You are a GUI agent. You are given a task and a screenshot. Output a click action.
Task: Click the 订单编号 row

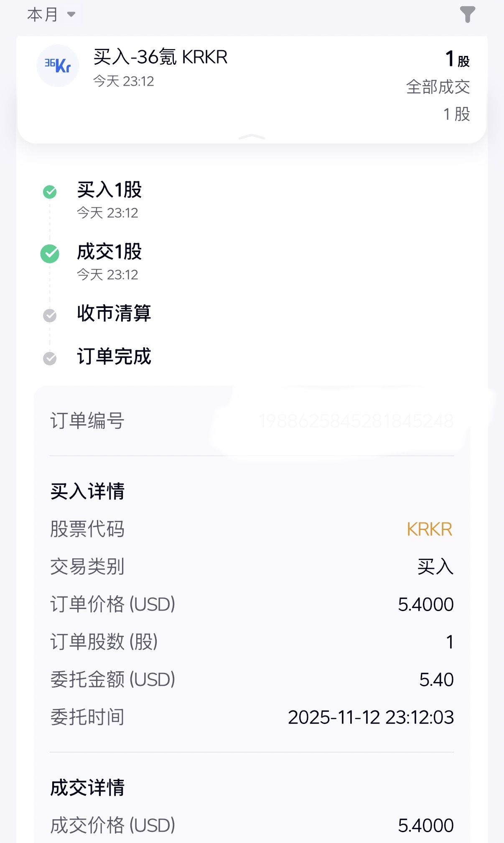[x=252, y=421]
